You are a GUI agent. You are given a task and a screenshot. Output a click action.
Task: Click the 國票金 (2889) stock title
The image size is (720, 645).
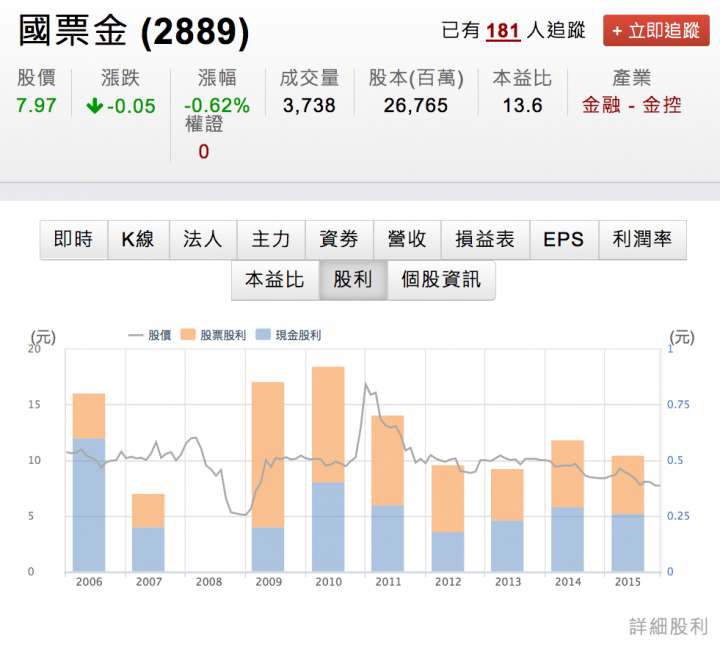coord(134,31)
